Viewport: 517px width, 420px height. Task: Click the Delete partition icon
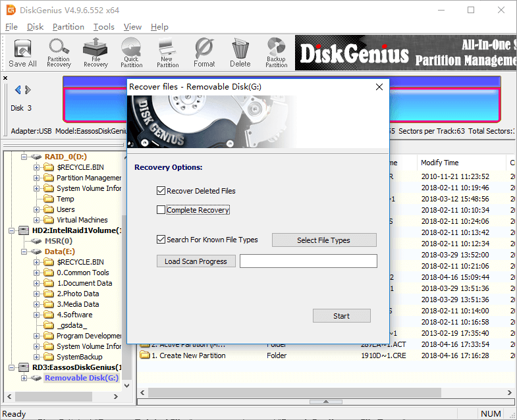tap(240, 53)
